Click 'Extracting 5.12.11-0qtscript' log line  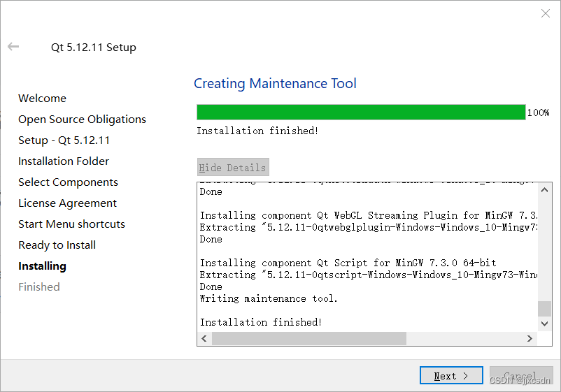click(x=368, y=275)
